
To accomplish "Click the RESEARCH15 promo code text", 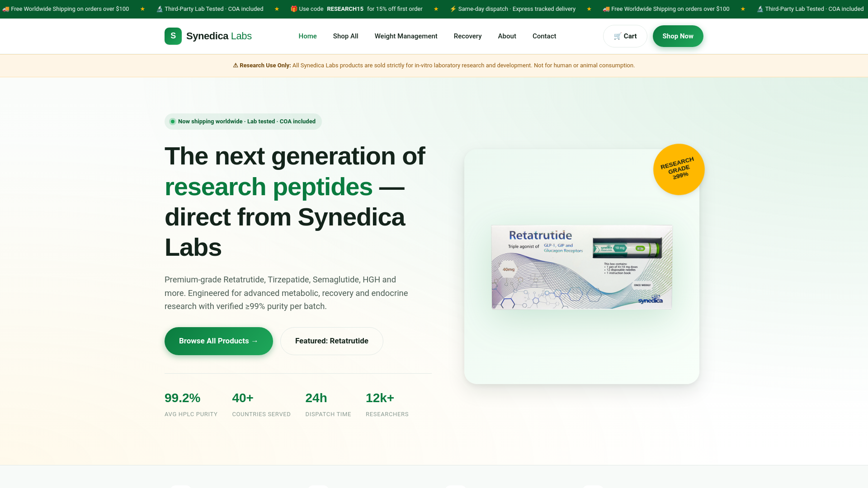I will pos(345,9).
